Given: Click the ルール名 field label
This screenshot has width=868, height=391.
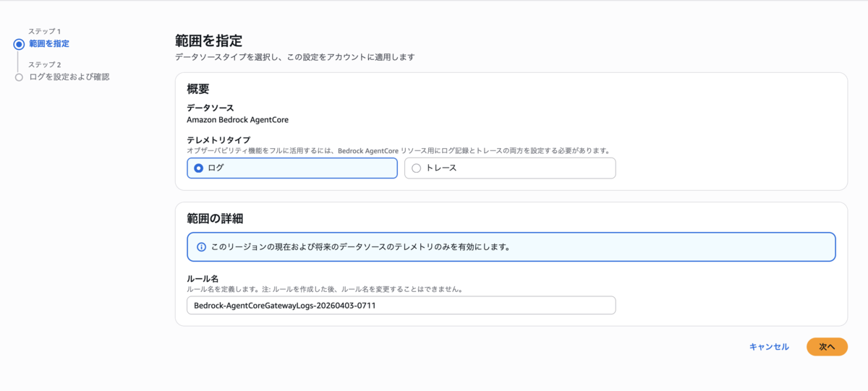Looking at the screenshot, I should [x=203, y=278].
